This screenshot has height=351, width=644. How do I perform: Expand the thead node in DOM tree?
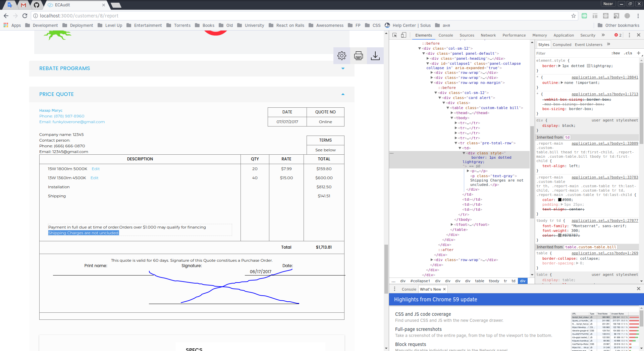[452, 113]
